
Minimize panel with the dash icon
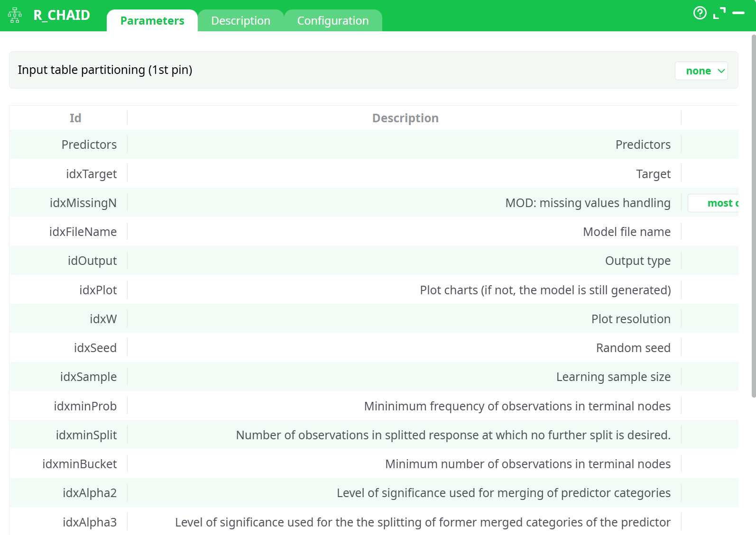tap(738, 13)
